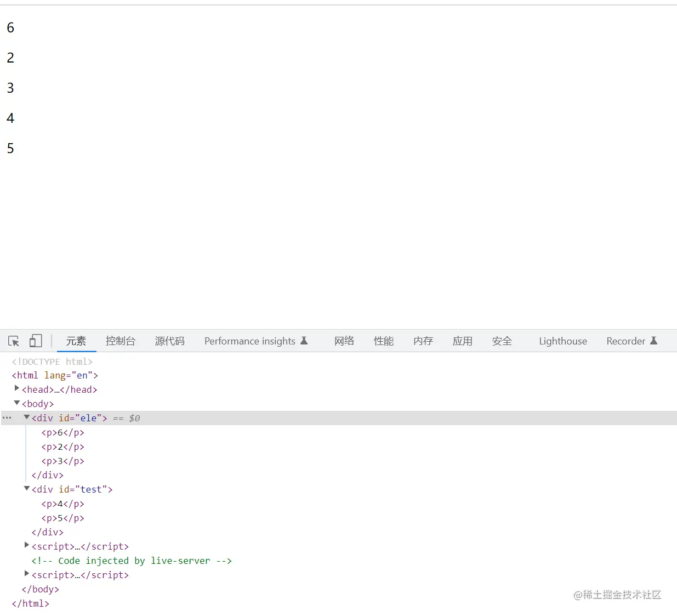Click the flask icon beside Performance insights
Image resolution: width=677 pixels, height=616 pixels.
click(x=304, y=341)
